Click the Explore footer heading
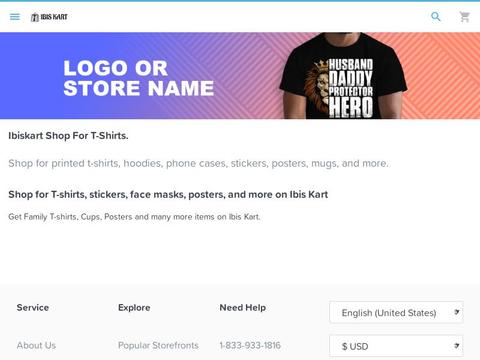 point(134,308)
